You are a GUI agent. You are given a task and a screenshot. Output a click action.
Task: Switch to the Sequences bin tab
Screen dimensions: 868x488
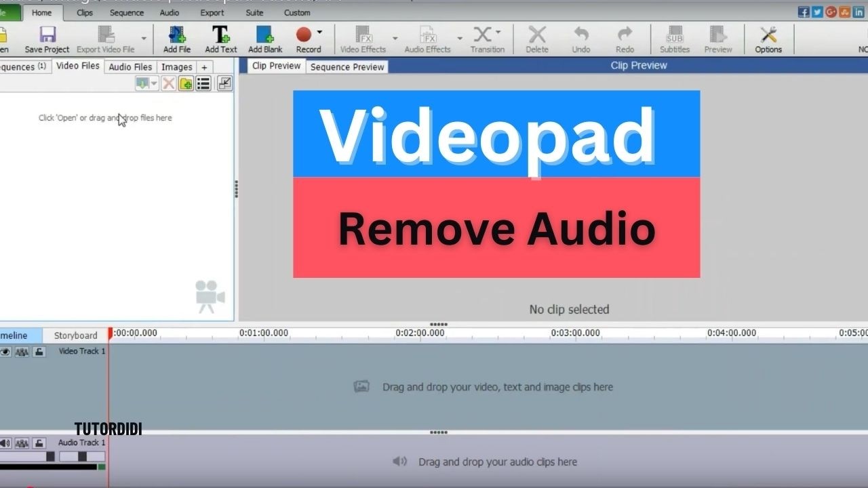click(24, 66)
